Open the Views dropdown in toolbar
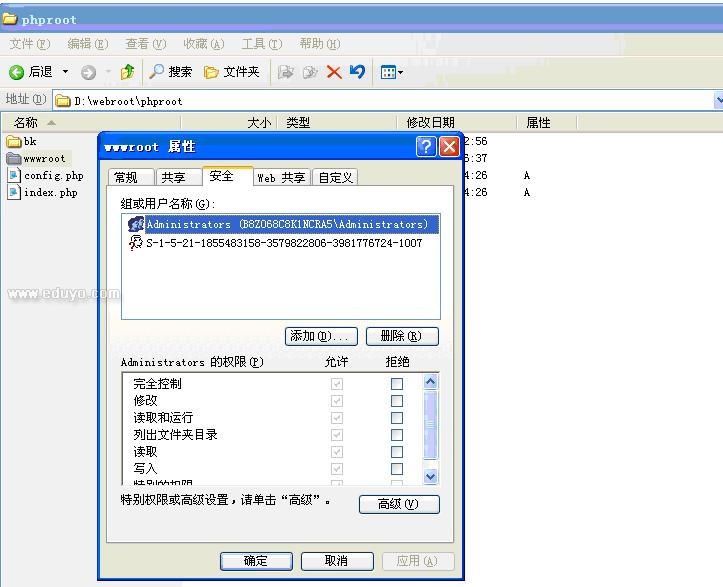Viewport: 723px width, 587px height. click(x=392, y=72)
